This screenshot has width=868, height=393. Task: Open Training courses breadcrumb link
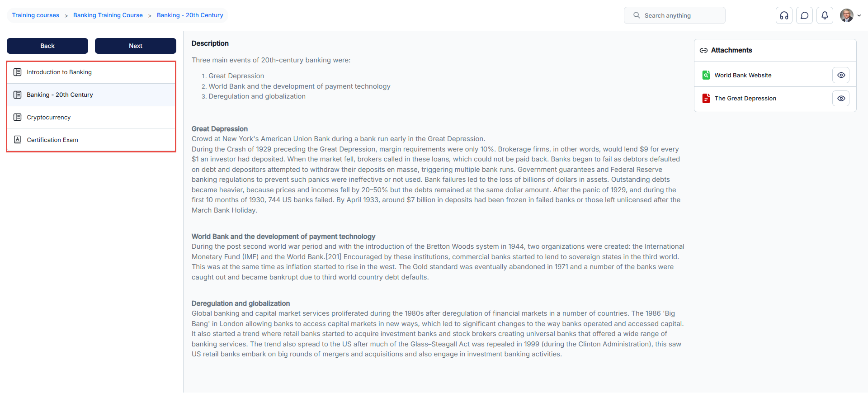tap(36, 15)
